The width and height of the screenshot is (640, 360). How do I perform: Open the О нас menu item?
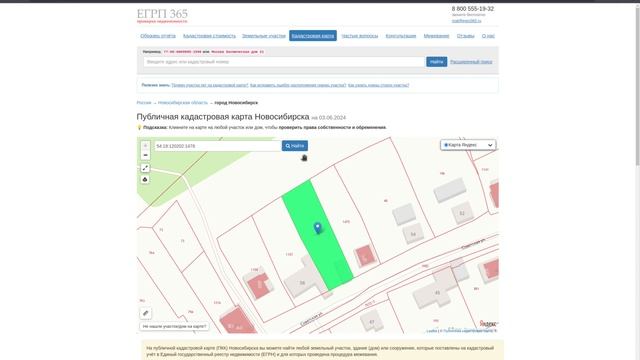pos(488,36)
